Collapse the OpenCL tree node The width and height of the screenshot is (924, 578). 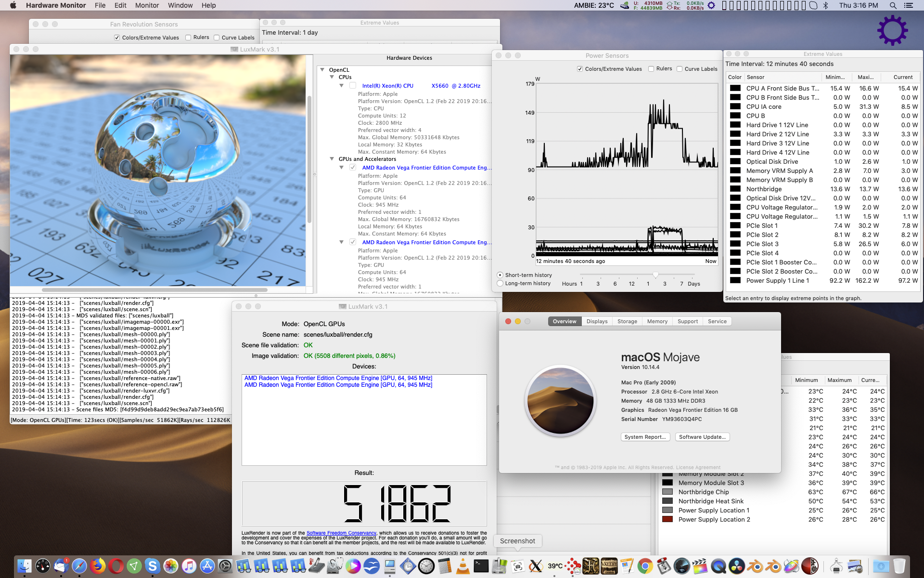[322, 70]
